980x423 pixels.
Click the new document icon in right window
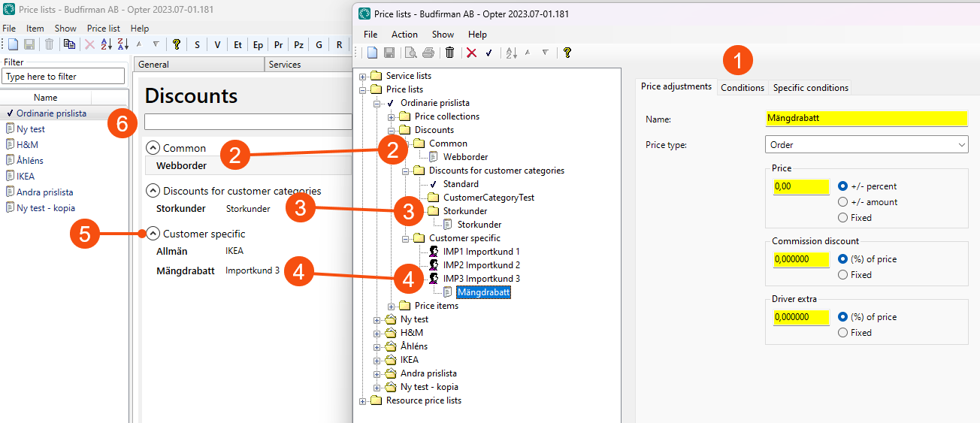(x=372, y=53)
